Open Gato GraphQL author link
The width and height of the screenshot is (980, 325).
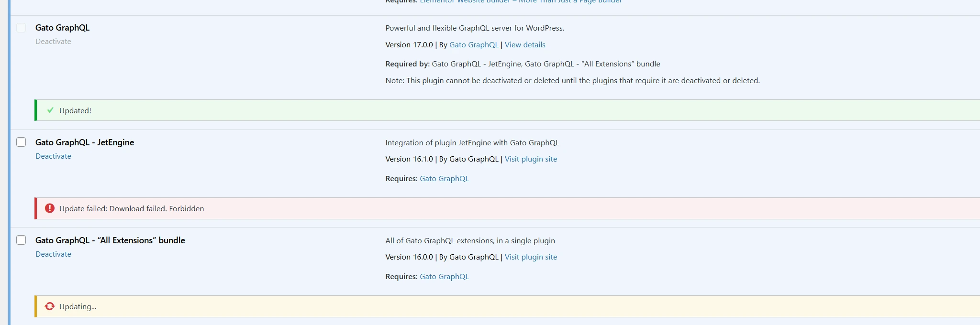click(x=474, y=45)
